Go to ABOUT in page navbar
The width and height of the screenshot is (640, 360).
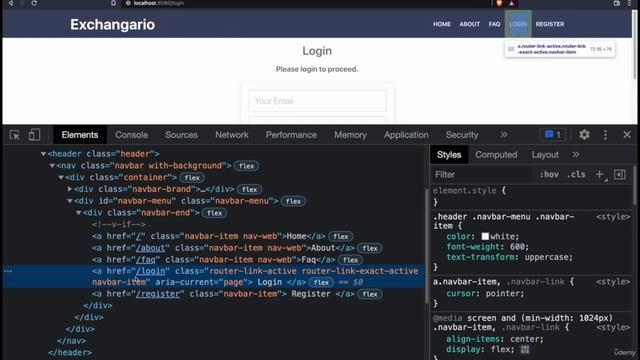(x=469, y=24)
